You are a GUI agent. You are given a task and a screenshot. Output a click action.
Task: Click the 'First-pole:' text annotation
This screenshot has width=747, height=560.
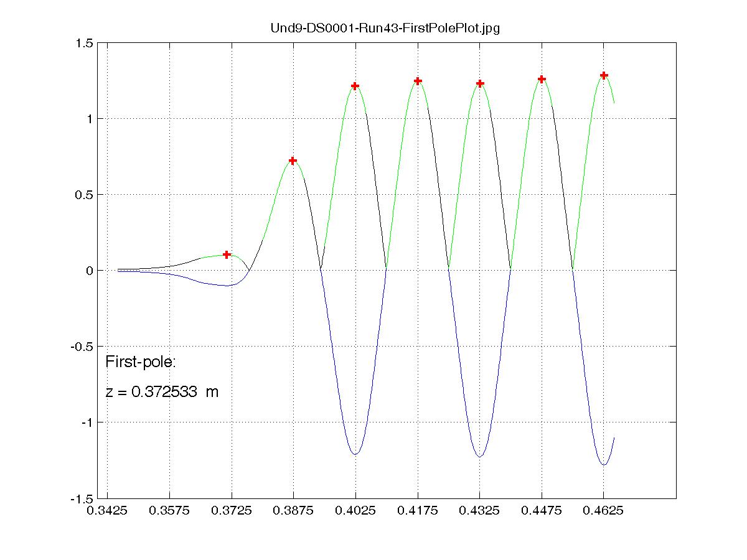point(141,362)
